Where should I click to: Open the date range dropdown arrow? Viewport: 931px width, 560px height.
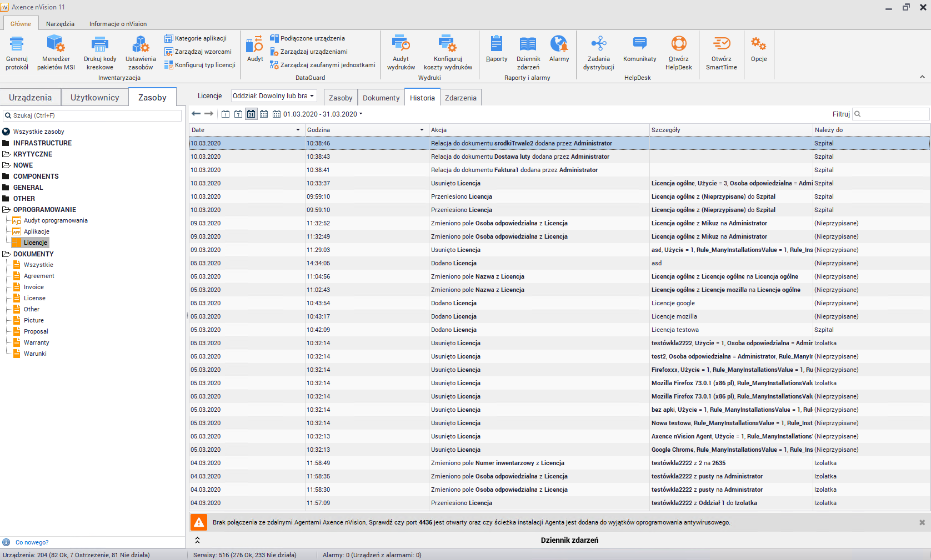pos(361,114)
